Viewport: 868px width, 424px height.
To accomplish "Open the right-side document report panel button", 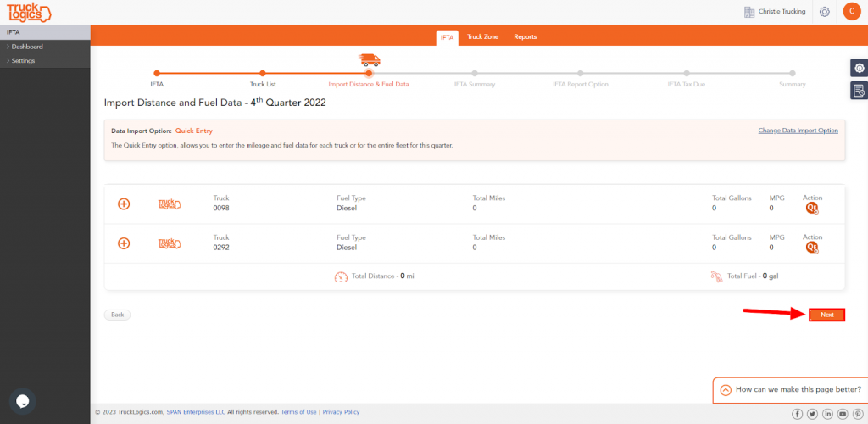I will coord(860,90).
